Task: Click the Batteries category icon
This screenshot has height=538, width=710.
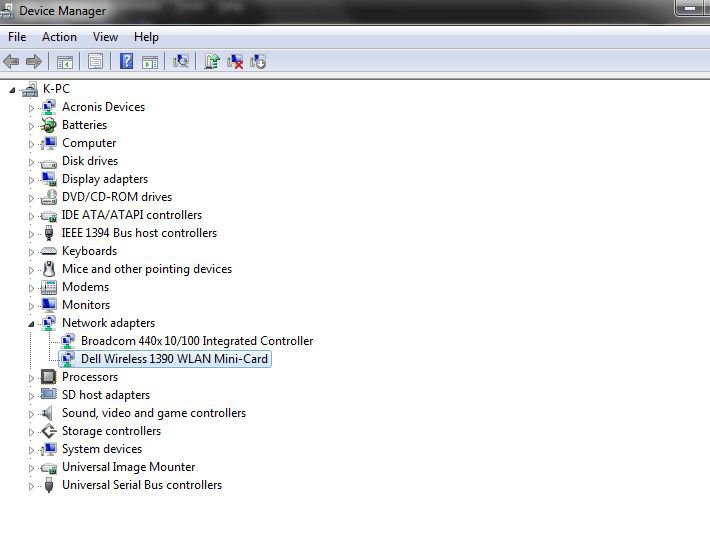Action: click(x=48, y=125)
